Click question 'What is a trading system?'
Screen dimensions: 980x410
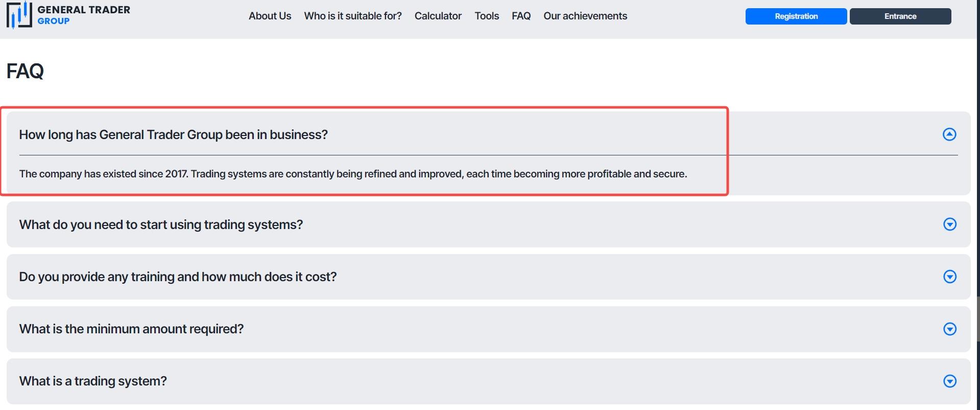(x=93, y=381)
